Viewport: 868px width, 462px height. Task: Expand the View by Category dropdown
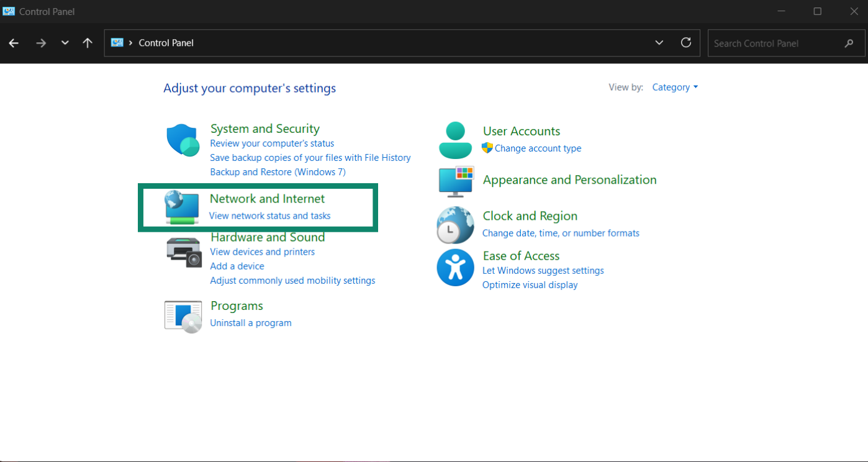tap(675, 88)
